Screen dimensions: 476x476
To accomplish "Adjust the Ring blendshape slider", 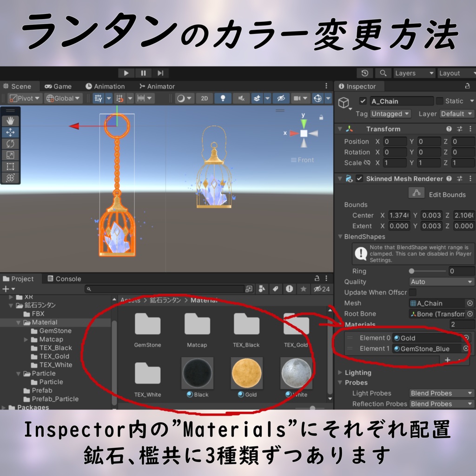I will pos(428,271).
